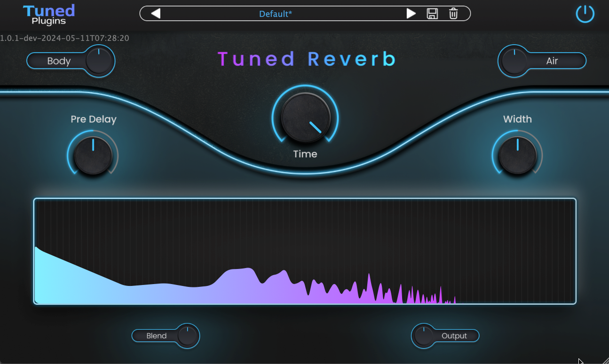This screenshot has width=609, height=364.
Task: Click the reverb waveform display
Action: [305, 251]
